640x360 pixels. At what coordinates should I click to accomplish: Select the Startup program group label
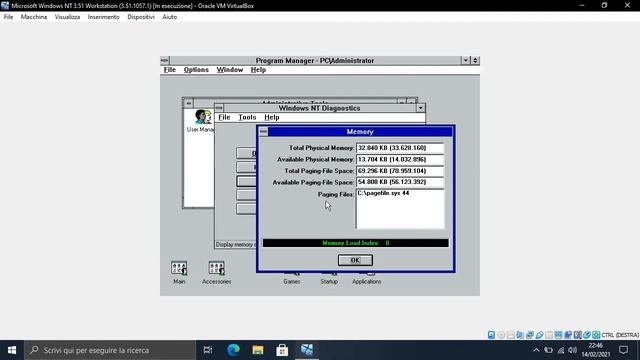coord(329,282)
